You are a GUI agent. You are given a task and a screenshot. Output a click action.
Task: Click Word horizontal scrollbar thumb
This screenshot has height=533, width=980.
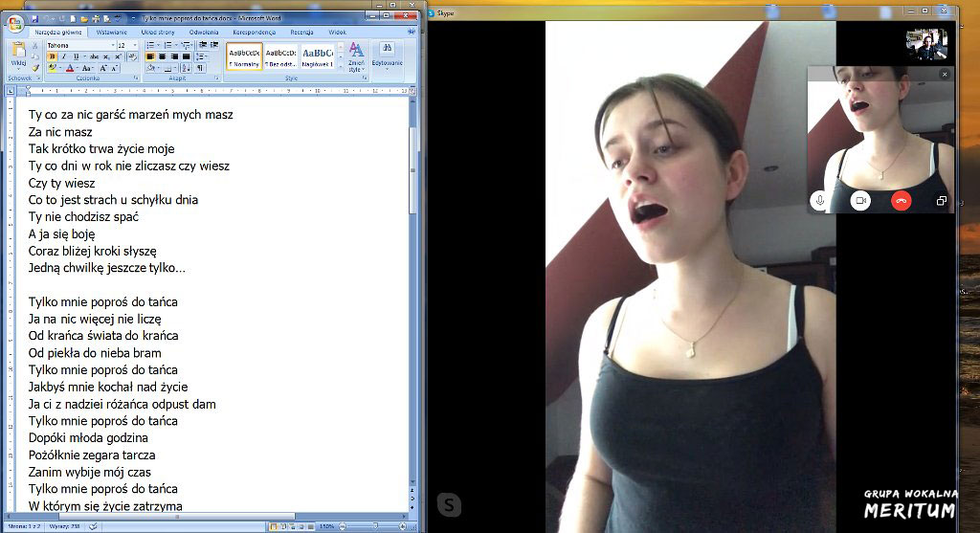pos(175,517)
